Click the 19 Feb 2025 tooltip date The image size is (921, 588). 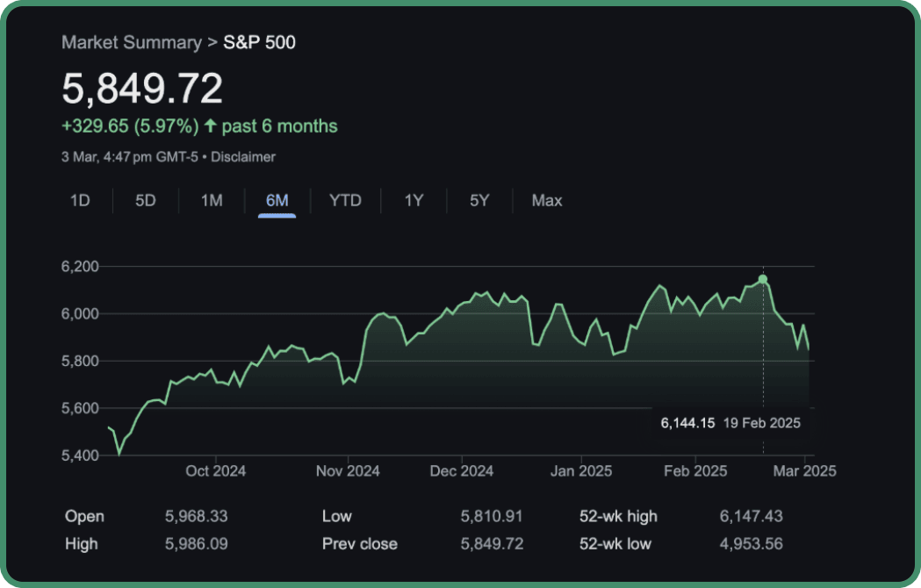click(762, 423)
